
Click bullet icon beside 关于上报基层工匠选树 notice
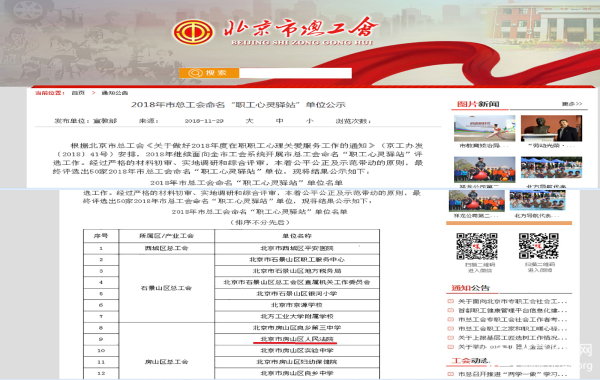451,338
